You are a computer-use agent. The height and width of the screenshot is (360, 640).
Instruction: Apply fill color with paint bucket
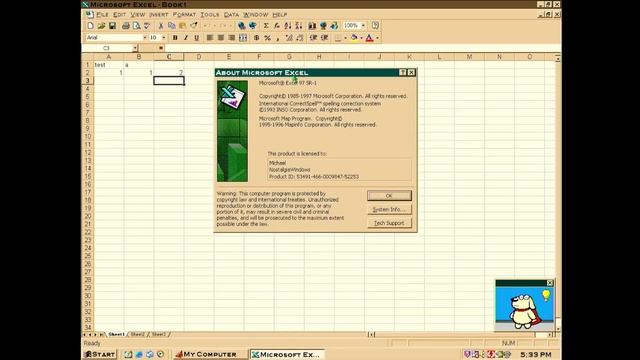[354, 38]
